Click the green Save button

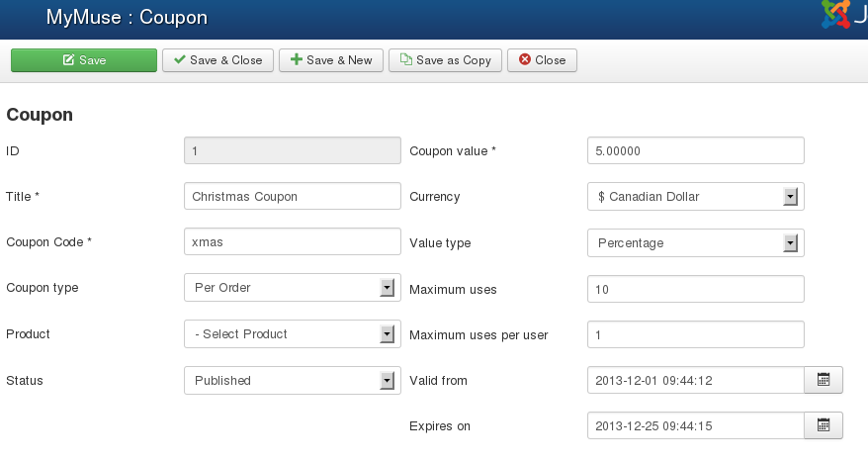84,60
